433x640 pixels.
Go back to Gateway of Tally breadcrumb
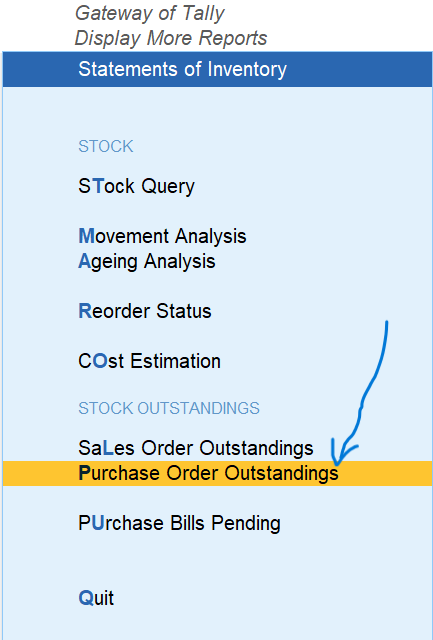pos(149,13)
